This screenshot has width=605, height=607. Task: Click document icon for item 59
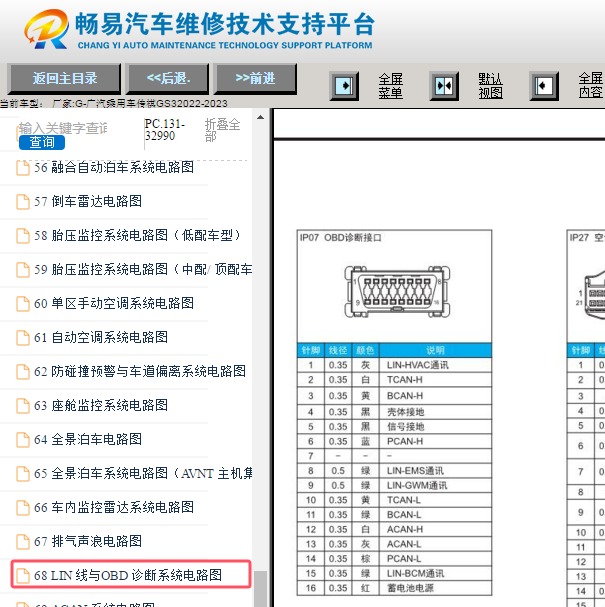[x=23, y=270]
